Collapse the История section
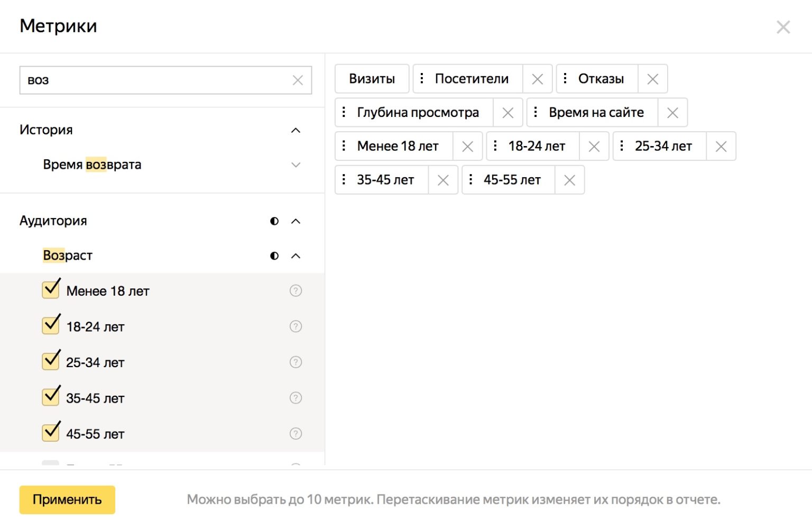Viewport: 812px width, 528px height. tap(296, 130)
